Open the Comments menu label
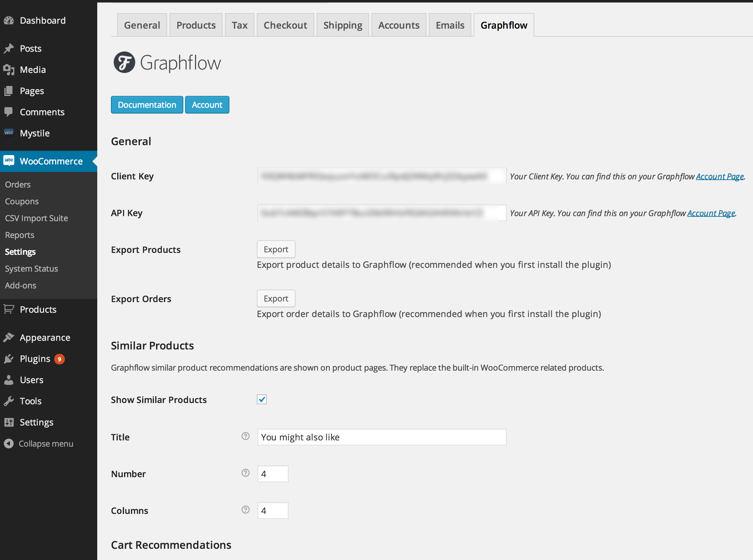Screen dimensions: 753x560 pos(42,112)
